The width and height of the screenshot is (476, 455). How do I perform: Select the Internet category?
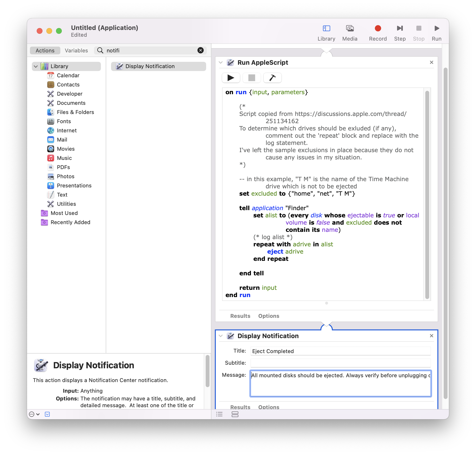[x=67, y=131]
